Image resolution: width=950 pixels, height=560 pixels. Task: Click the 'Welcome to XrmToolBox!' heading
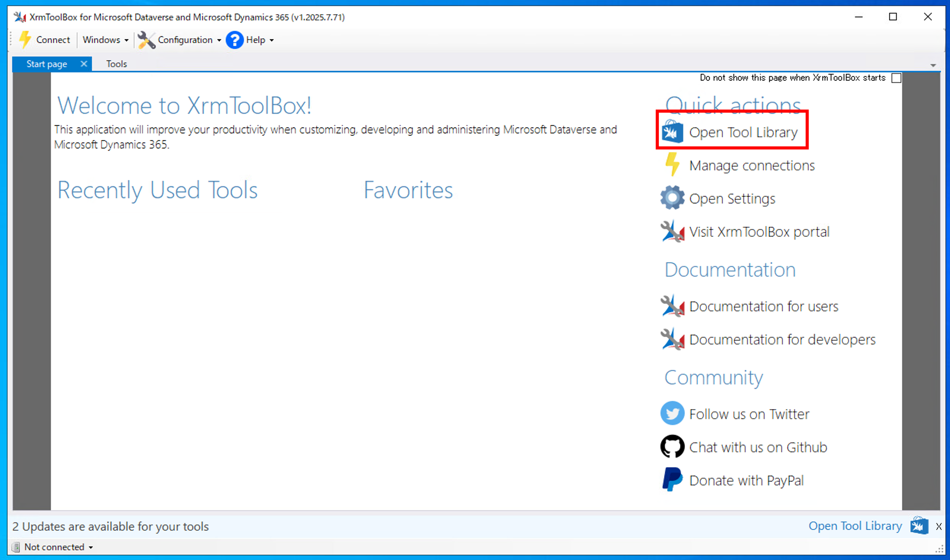pyautogui.click(x=184, y=105)
